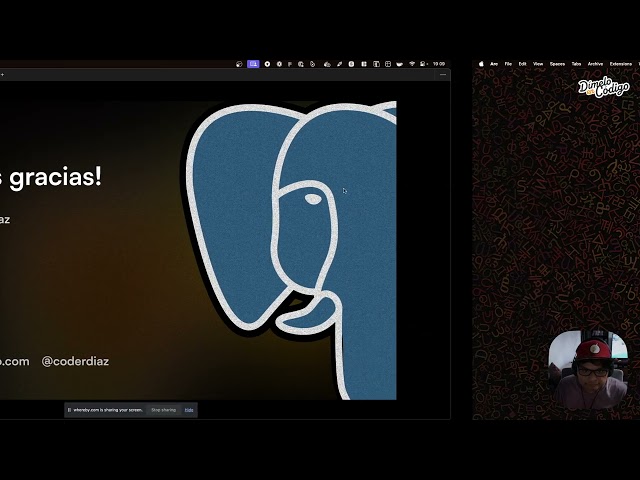Viewport: 640px width, 480px height.
Task: Click the plus new-tab button at the window's top-left
Action: tap(2, 75)
